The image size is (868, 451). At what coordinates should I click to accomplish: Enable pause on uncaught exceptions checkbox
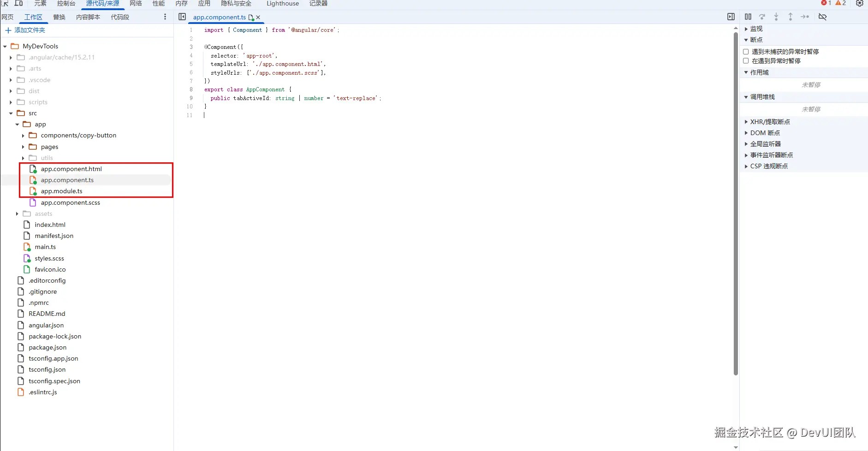point(746,52)
